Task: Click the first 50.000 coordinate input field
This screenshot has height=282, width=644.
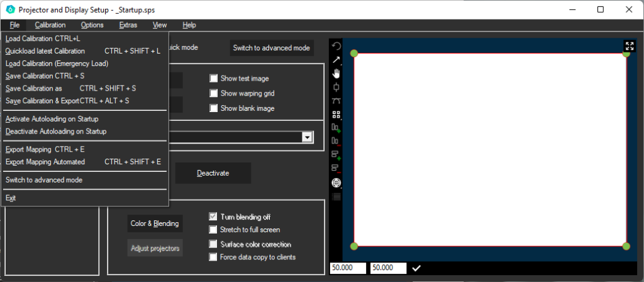Action: pyautogui.click(x=348, y=268)
